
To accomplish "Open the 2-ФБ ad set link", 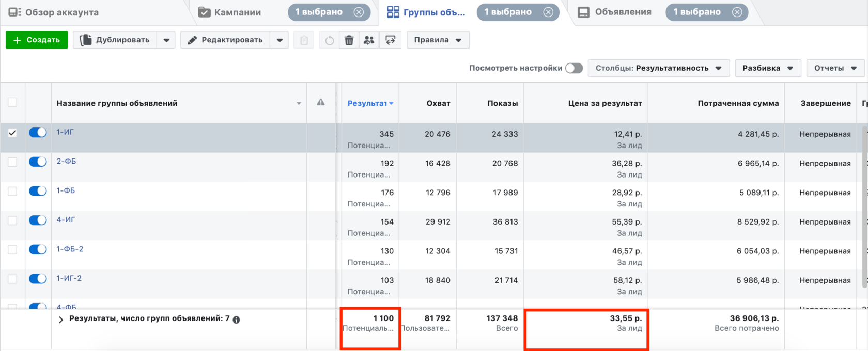I will [66, 162].
